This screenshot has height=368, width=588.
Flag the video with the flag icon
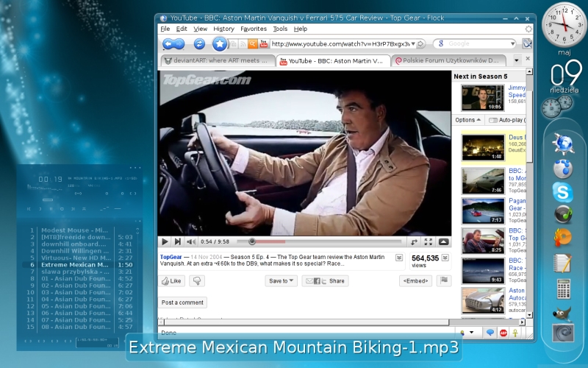[x=444, y=280]
